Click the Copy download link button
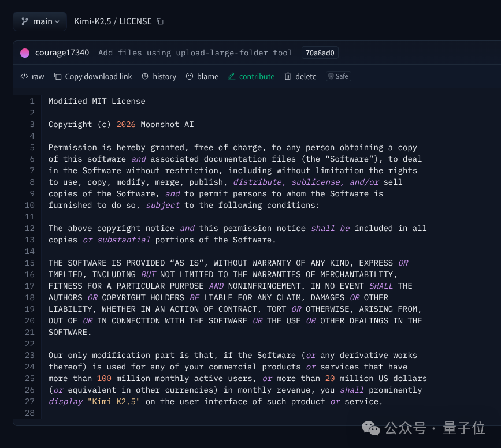 [x=93, y=76]
